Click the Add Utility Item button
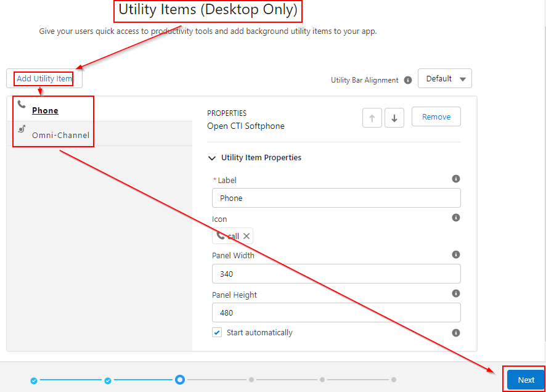 44,79
